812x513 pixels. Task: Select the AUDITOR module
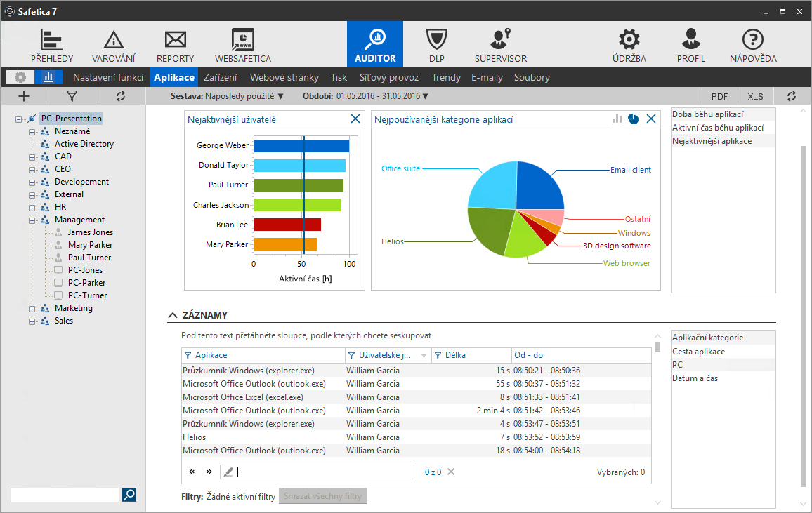click(x=375, y=44)
